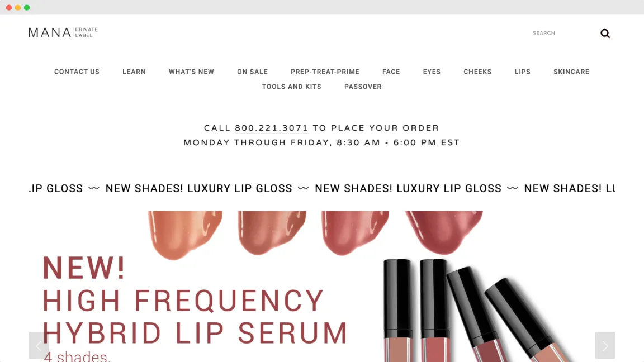Image resolution: width=644 pixels, height=362 pixels.
Task: Open Tools and Kits menu
Action: point(292,87)
